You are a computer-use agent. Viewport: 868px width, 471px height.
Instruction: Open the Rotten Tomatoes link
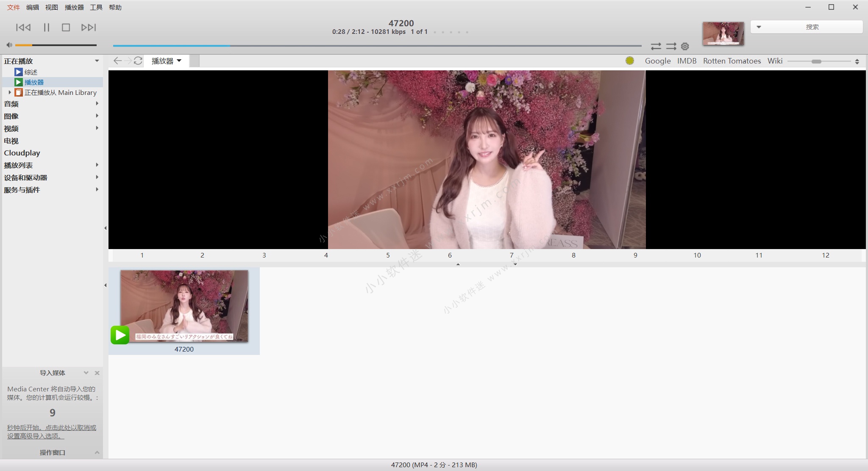tap(732, 61)
